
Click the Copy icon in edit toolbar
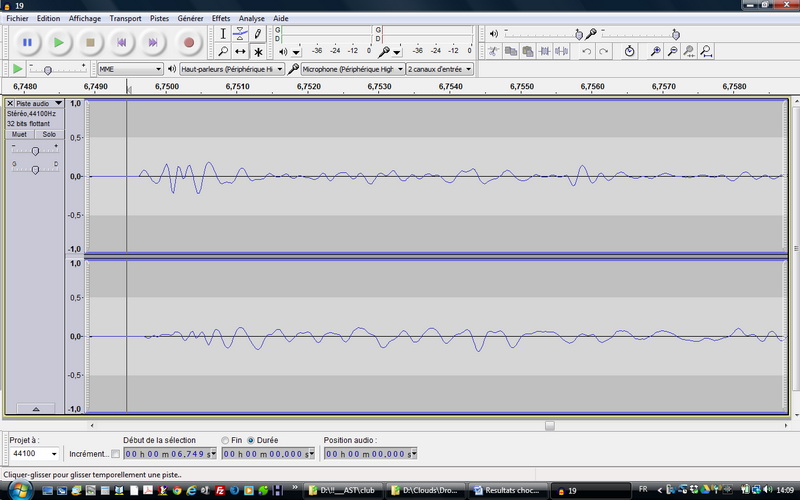coord(511,51)
